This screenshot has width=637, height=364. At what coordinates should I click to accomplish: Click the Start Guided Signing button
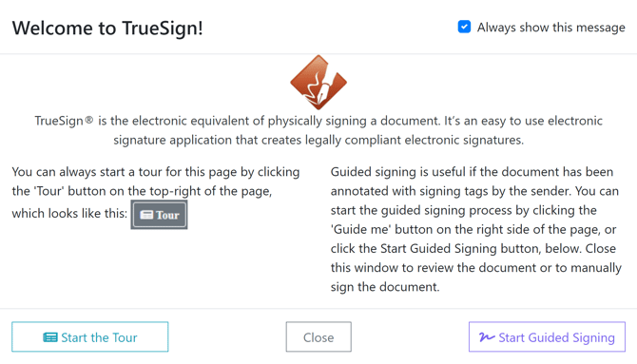point(547,336)
